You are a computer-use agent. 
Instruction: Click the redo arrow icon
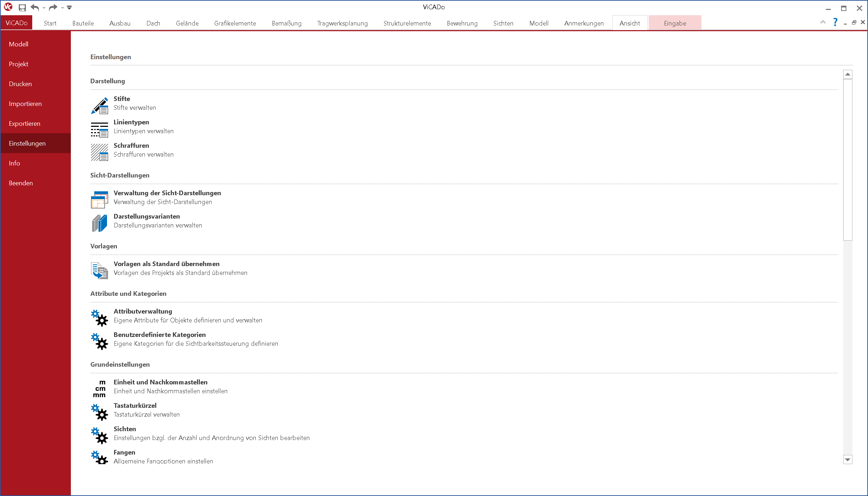pyautogui.click(x=53, y=7)
